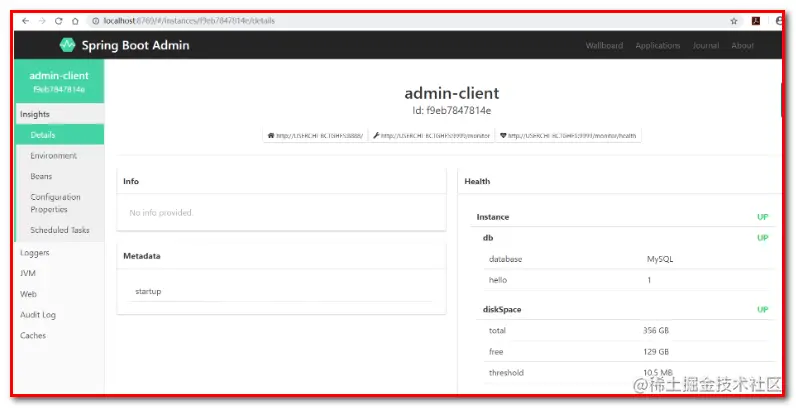
Task: Open Applications in top navigation
Action: click(x=657, y=45)
